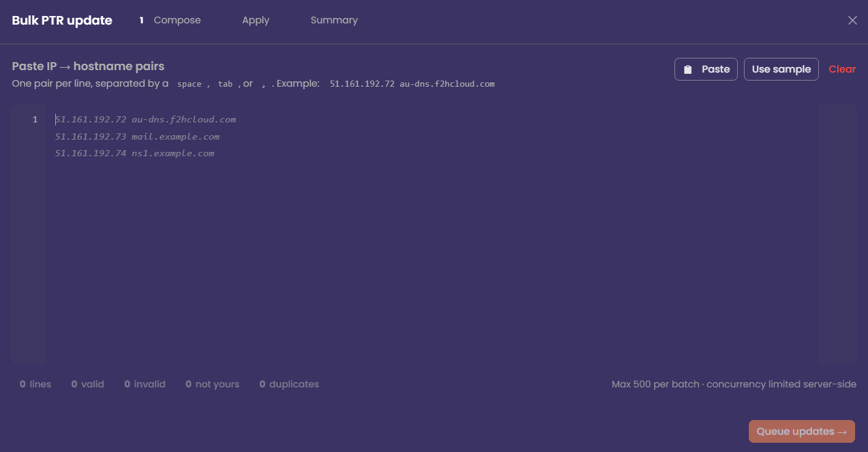The height and width of the screenshot is (452, 868).
Task: Close the Bulk PTR update dialog
Action: tap(853, 20)
